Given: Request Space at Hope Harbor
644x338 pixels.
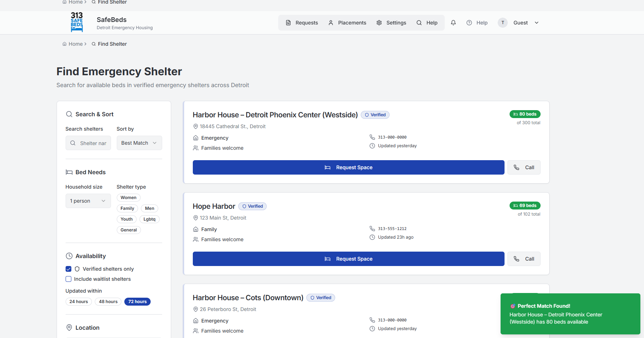Looking at the screenshot, I should (x=348, y=259).
